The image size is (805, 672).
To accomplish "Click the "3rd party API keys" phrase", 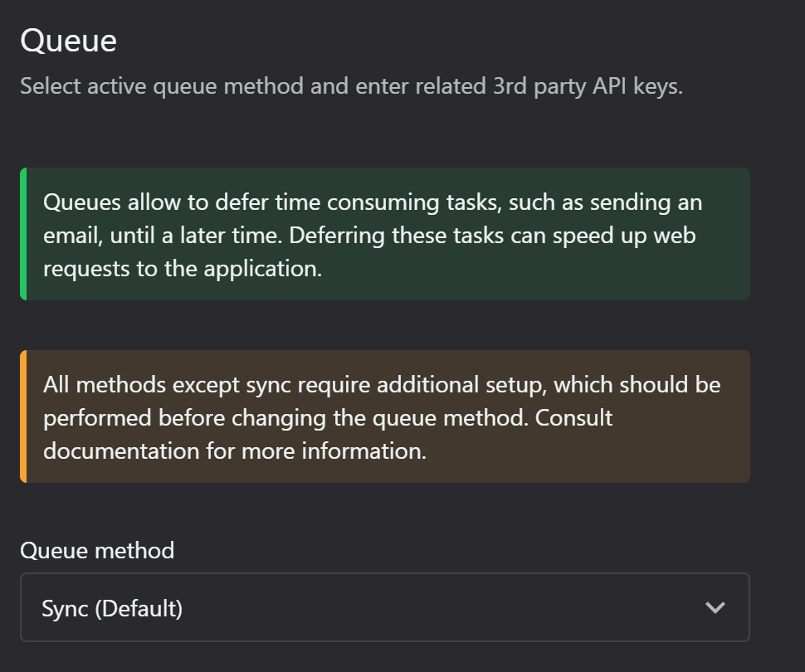I will [586, 86].
